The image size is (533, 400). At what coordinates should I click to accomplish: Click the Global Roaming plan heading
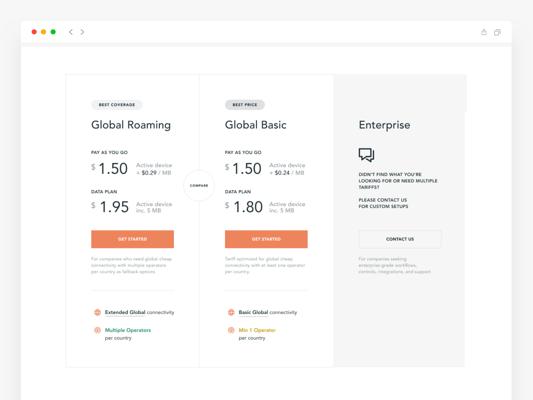pos(131,125)
